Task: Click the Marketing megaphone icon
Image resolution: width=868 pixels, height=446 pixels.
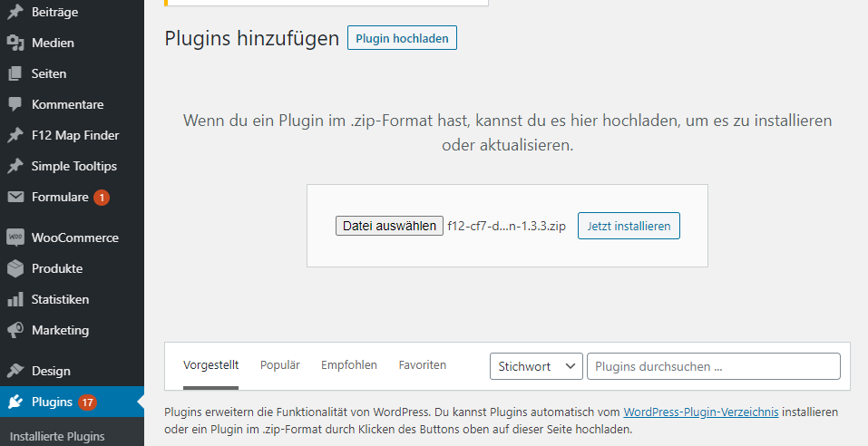Action: click(15, 330)
